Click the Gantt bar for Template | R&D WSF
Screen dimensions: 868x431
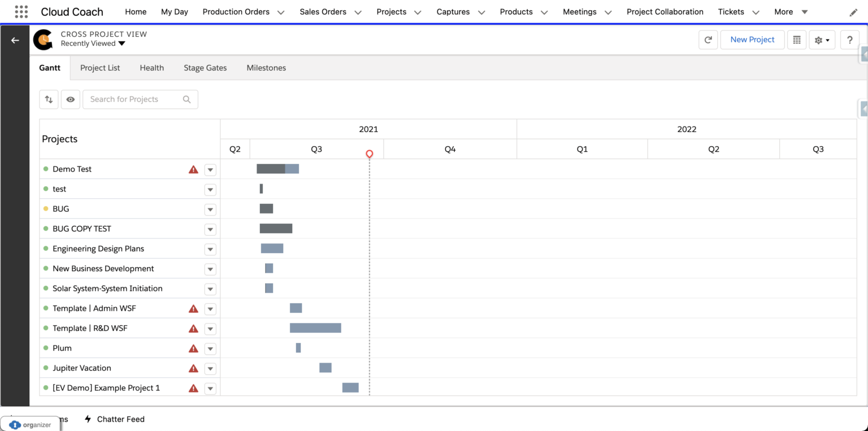pyautogui.click(x=315, y=328)
